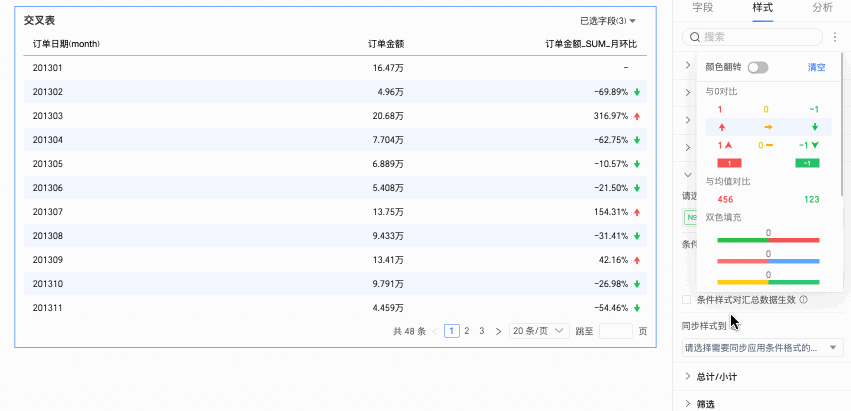851x411 pixels.
Task: Choose the red '456' average comparison style
Action: [725, 199]
